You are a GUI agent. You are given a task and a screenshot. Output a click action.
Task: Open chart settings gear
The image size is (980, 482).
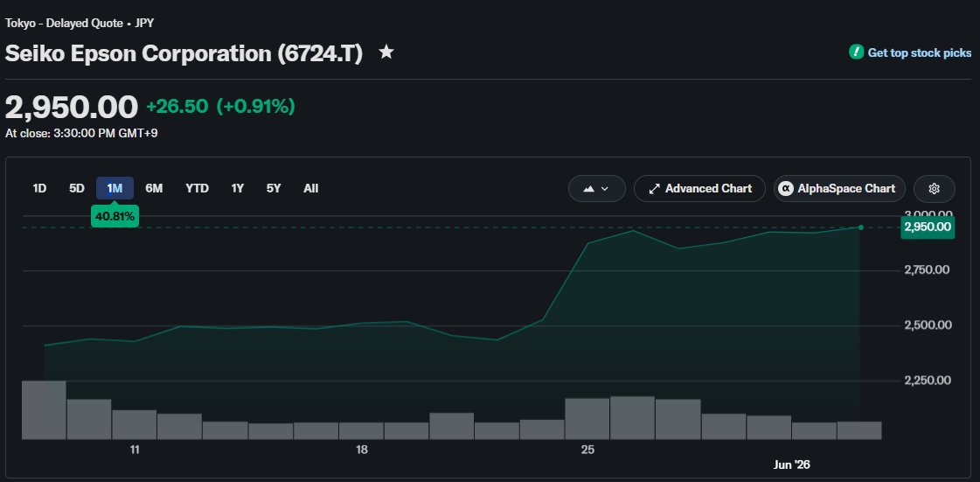coord(934,189)
